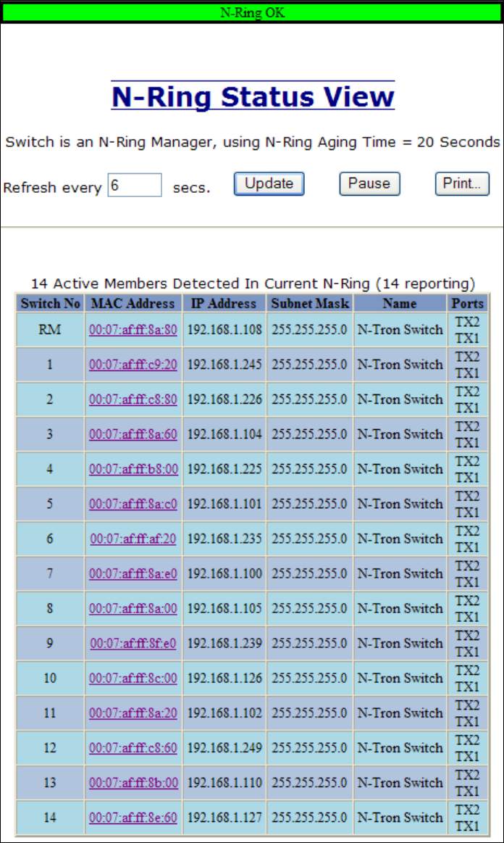Viewport: 504px width, 843px height.
Task: Open MAC link 00:07:af:ff:8f:e0
Action: point(133,643)
